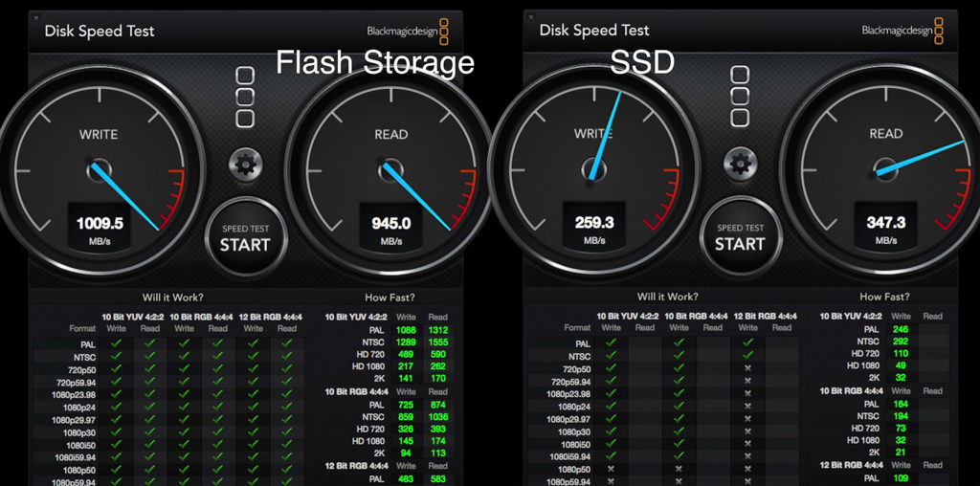Screen dimensions: 980x486
Task: Click Blackmagicdesign logo in Flash Storage window
Action: click(x=408, y=32)
